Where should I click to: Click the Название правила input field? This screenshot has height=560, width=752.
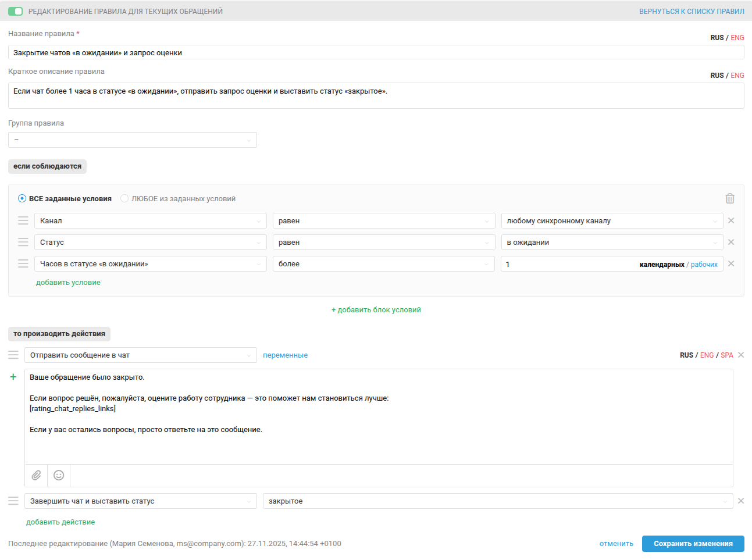pos(376,52)
